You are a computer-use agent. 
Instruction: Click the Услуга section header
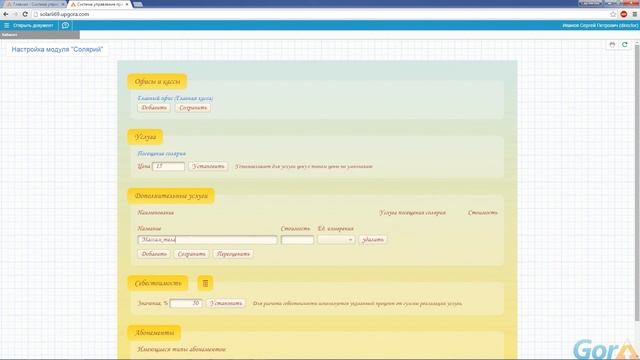tap(145, 137)
